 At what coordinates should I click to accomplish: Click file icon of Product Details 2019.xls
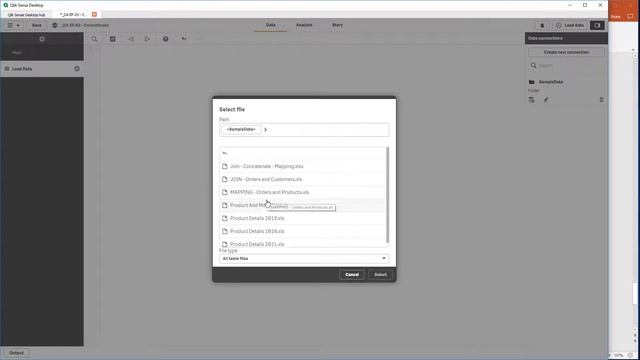(x=224, y=218)
